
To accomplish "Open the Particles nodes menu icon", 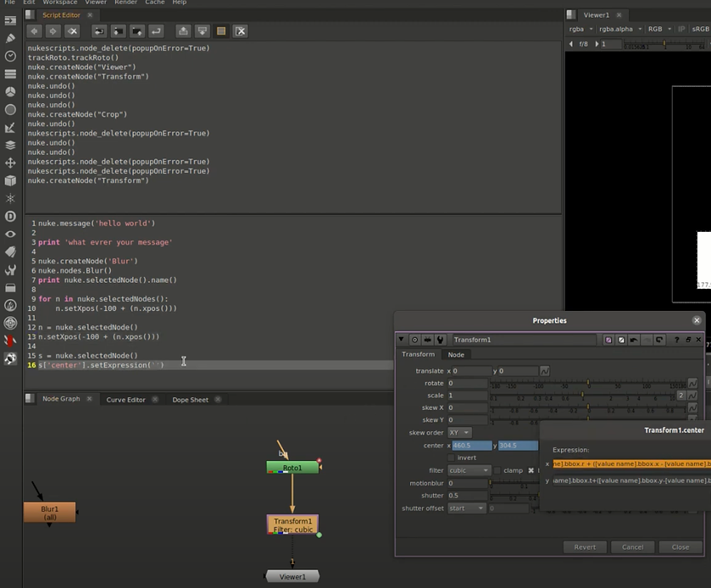I will 10,199.
